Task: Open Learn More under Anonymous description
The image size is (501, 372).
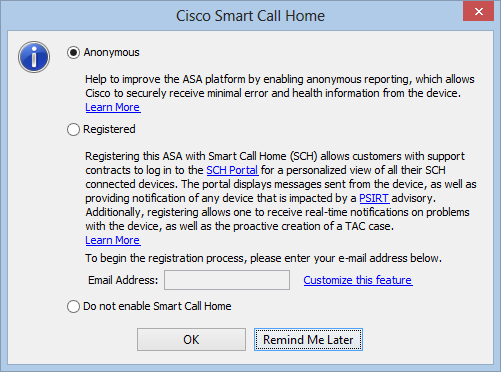Action: pyautogui.click(x=113, y=107)
